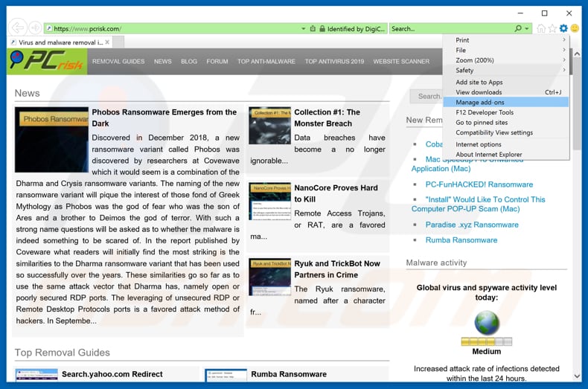Select Manage add-ons menu entry

click(x=506, y=103)
